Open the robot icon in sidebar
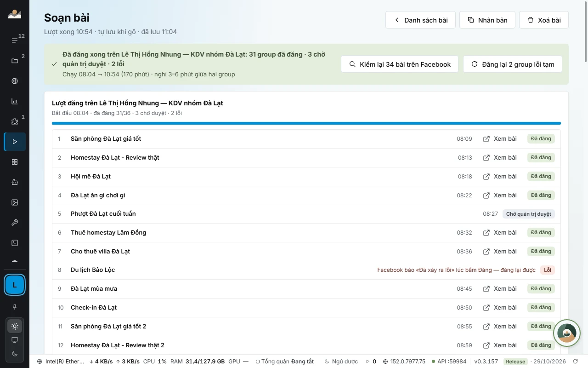The image size is (588, 368). click(15, 182)
